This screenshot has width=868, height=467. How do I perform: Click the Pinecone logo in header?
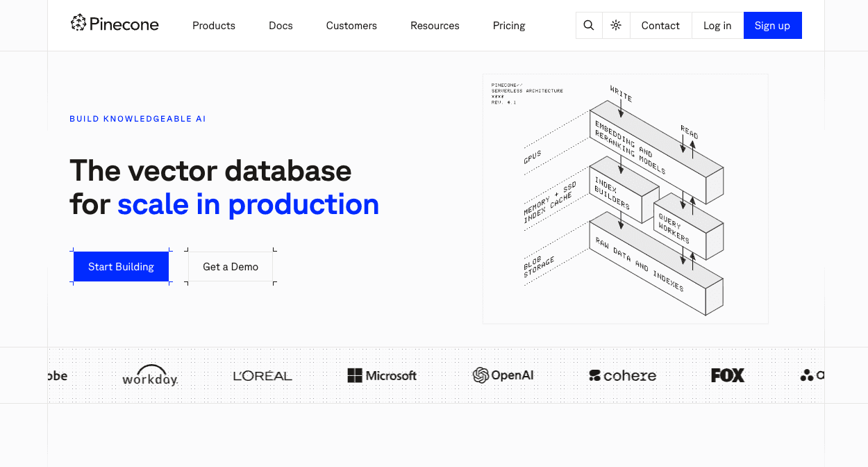click(115, 24)
